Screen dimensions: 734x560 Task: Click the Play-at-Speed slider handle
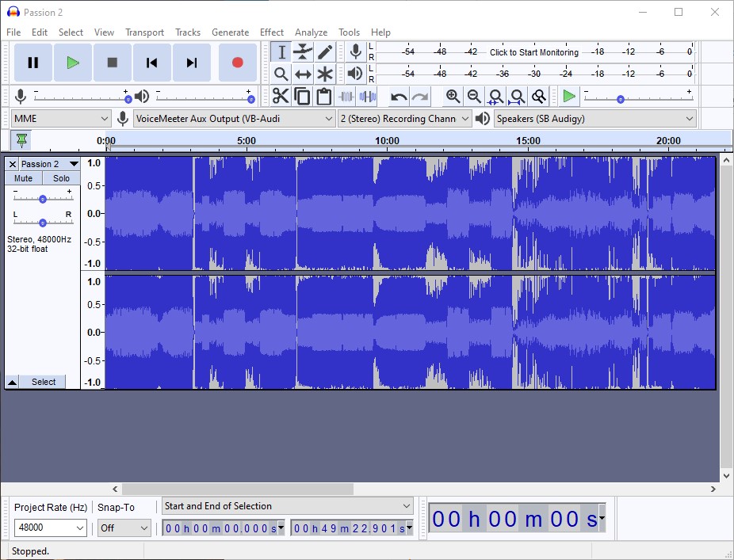[620, 99]
